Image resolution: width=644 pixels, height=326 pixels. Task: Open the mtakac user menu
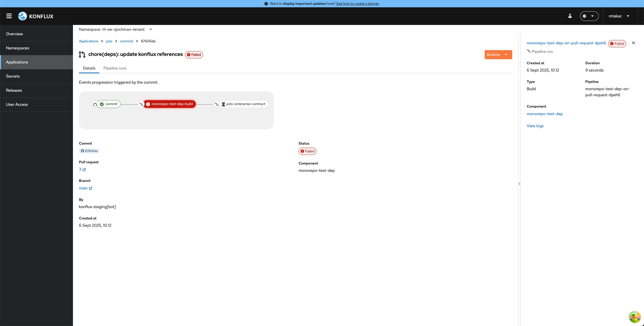click(619, 16)
